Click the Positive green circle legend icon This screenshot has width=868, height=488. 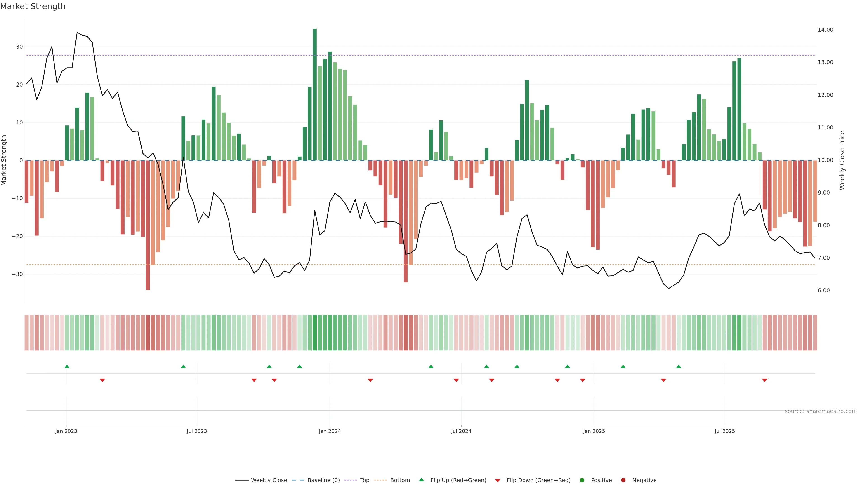582,480
